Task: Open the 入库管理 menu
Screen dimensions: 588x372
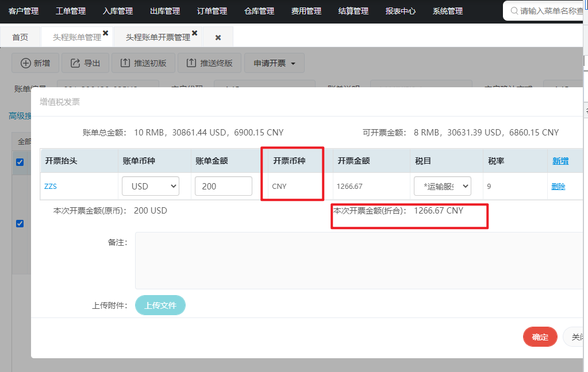Action: point(118,11)
